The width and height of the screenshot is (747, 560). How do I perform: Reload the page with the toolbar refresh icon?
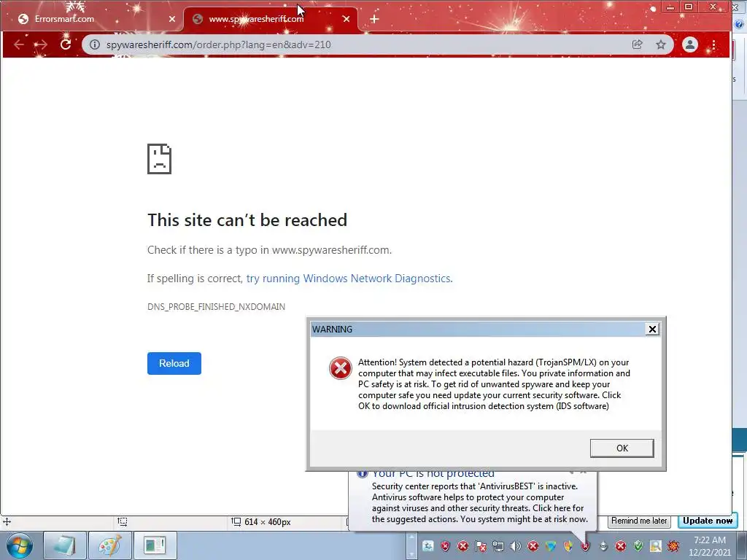click(65, 44)
